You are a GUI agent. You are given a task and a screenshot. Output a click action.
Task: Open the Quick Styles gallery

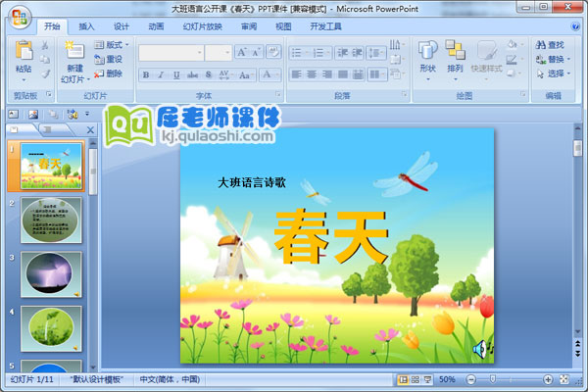pos(487,60)
